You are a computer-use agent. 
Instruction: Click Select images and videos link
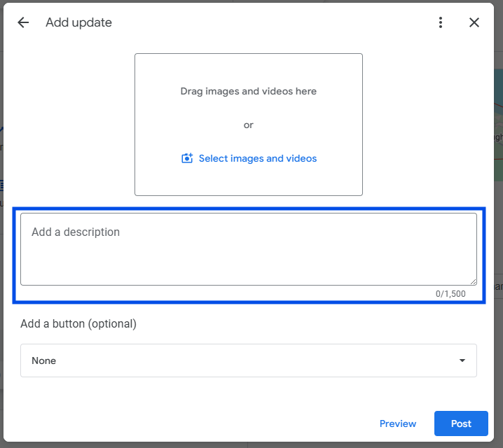(258, 158)
